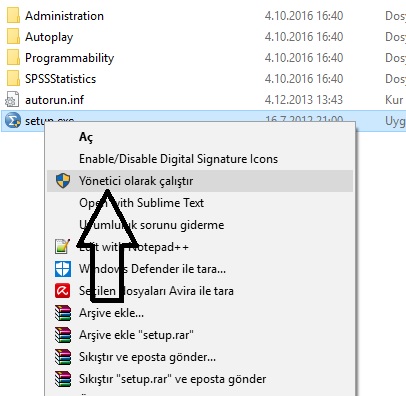Screen dimensions: 406x396
Task: Click the Autoplay row date 4.10.2016 16:40
Action: [x=304, y=37]
